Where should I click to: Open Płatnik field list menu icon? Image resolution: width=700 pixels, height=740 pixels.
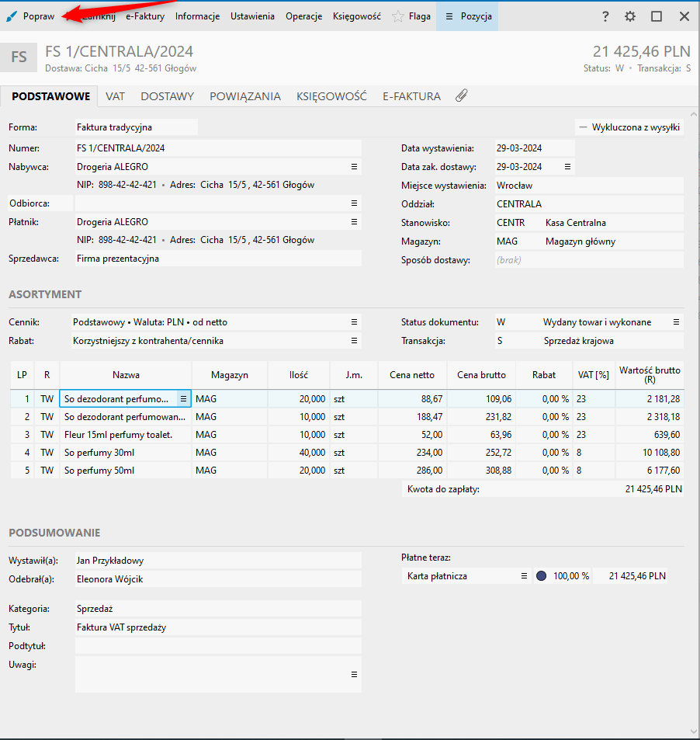point(354,222)
